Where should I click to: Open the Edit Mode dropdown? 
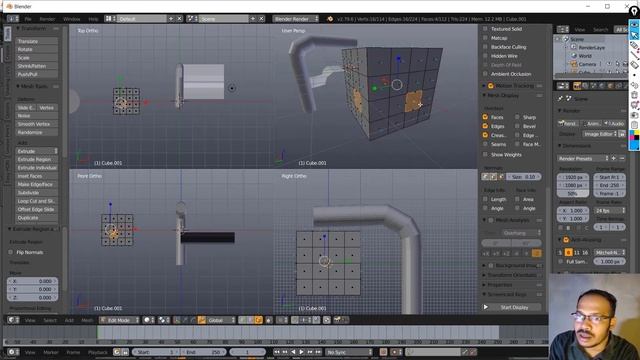pyautogui.click(x=120, y=320)
